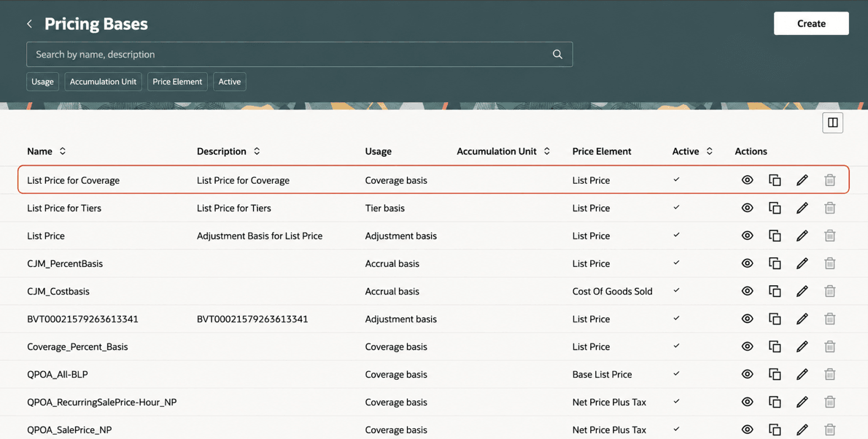This screenshot has height=439, width=868.
Task: Select the name QPOA_RecurringSalePrice-Hour_NP
Action: [x=102, y=402]
